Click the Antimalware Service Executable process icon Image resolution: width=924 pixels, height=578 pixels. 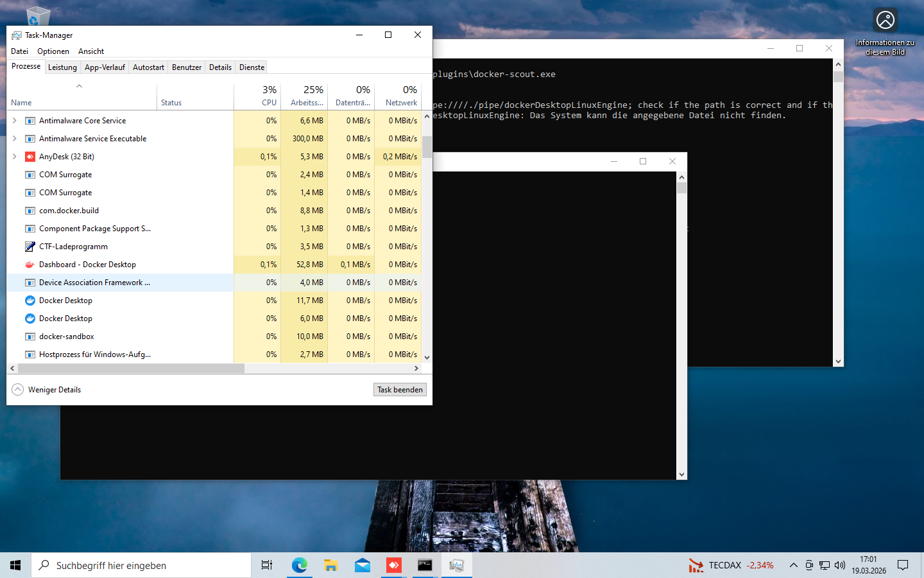pos(30,139)
